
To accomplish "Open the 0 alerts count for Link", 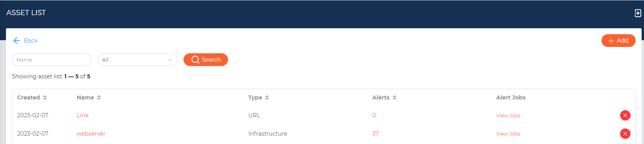I will click(374, 115).
